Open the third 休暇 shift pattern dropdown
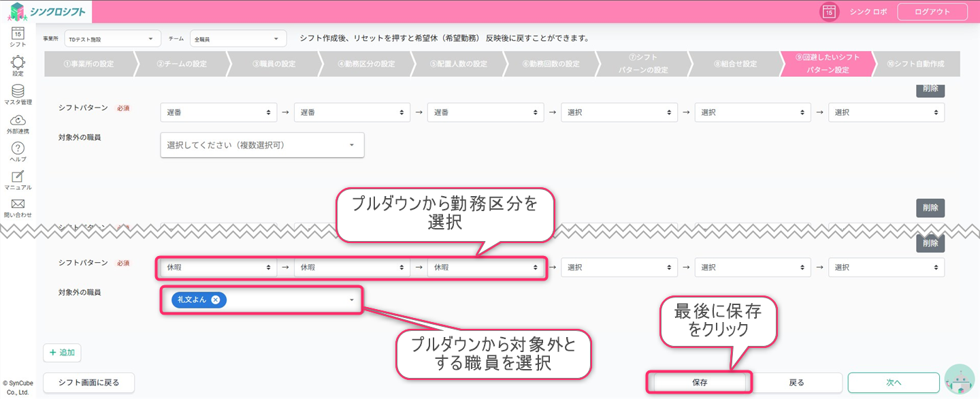980x399 pixels. click(x=486, y=268)
